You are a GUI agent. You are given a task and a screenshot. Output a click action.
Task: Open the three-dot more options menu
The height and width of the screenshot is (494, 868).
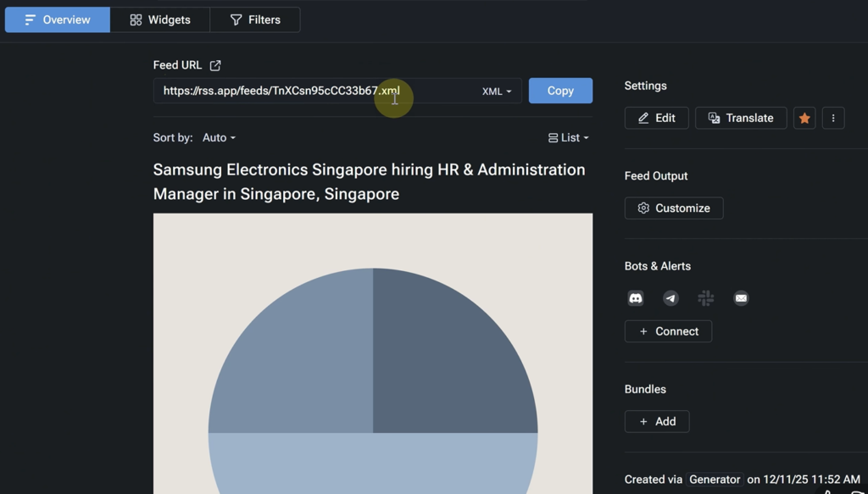[833, 118]
